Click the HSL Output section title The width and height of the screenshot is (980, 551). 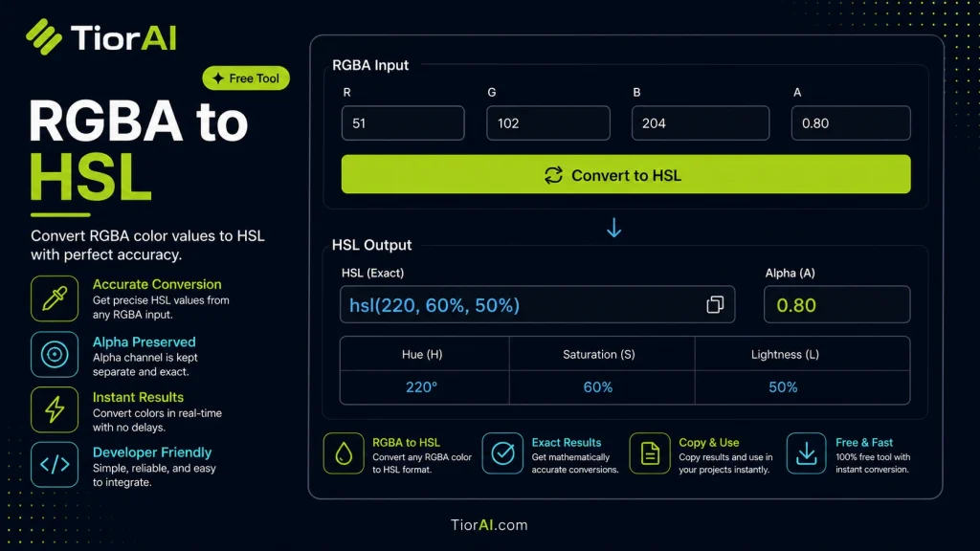pos(371,245)
